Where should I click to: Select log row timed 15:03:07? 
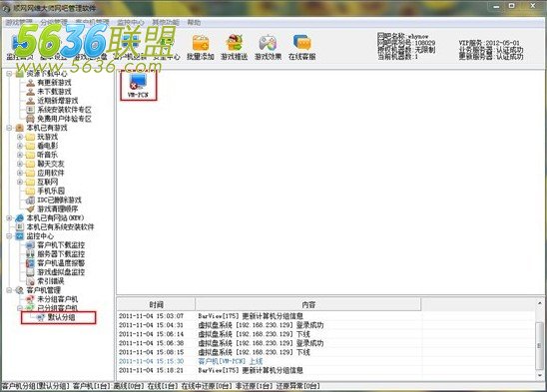coord(325,316)
